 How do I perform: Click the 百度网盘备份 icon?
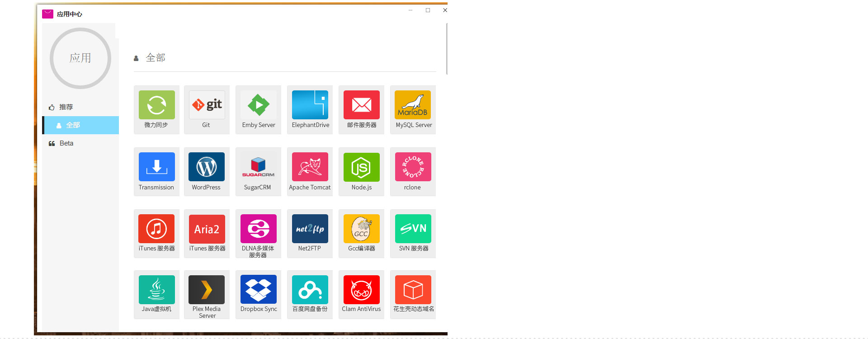click(310, 290)
